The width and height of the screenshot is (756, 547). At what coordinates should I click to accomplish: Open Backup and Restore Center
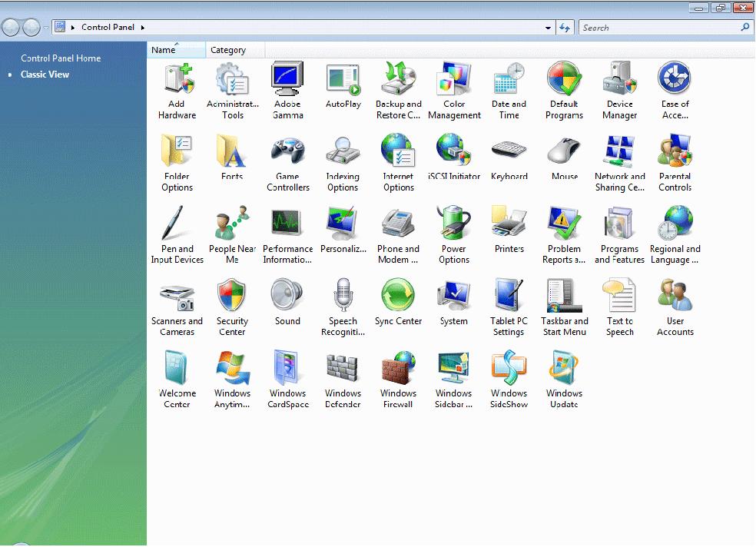[x=398, y=90]
